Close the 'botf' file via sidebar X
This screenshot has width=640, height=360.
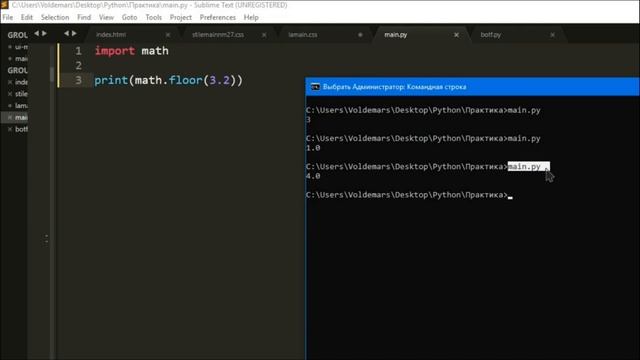pyautogui.click(x=10, y=129)
